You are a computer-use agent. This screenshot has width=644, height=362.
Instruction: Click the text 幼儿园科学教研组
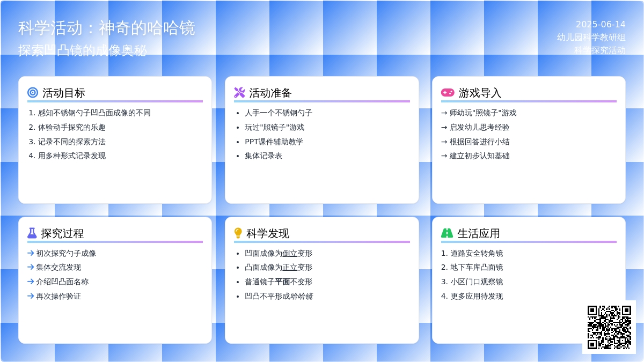[591, 38]
